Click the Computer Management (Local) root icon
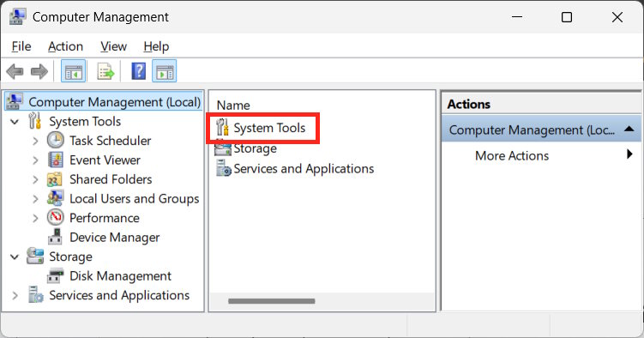The width and height of the screenshot is (644, 338). click(15, 101)
